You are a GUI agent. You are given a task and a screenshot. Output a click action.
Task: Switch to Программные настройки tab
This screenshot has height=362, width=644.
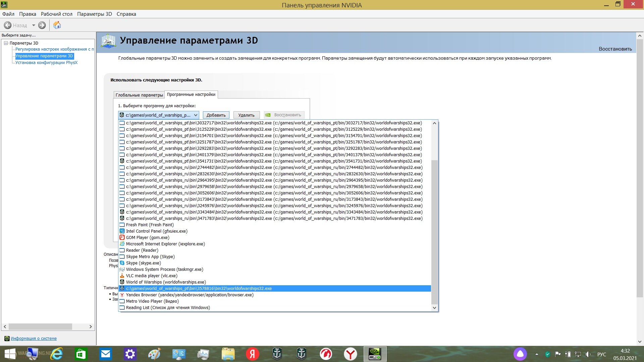click(191, 95)
